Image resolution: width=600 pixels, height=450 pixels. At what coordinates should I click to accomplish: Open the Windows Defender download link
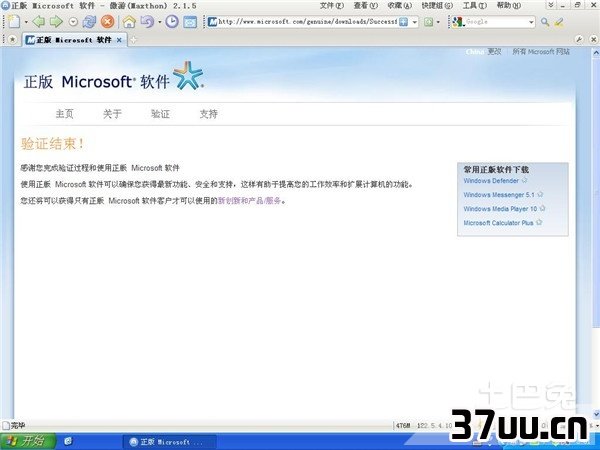[491, 181]
